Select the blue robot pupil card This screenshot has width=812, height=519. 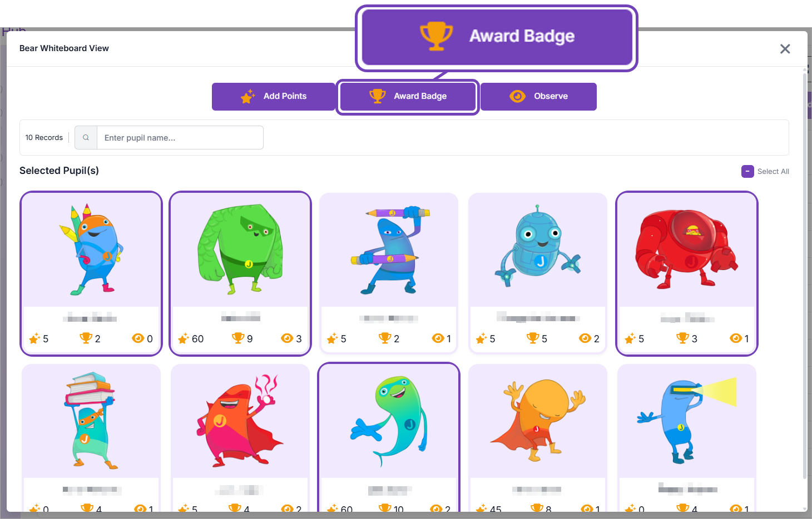(x=538, y=273)
